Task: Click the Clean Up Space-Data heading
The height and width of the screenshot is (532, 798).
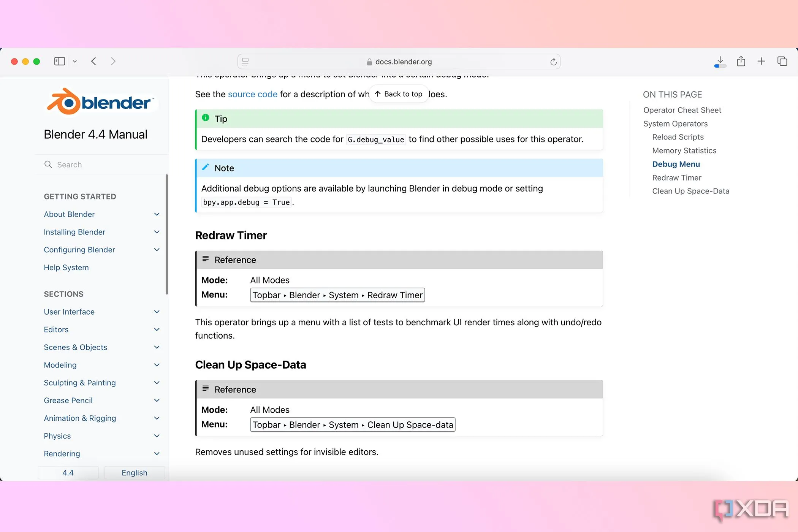Action: point(250,365)
